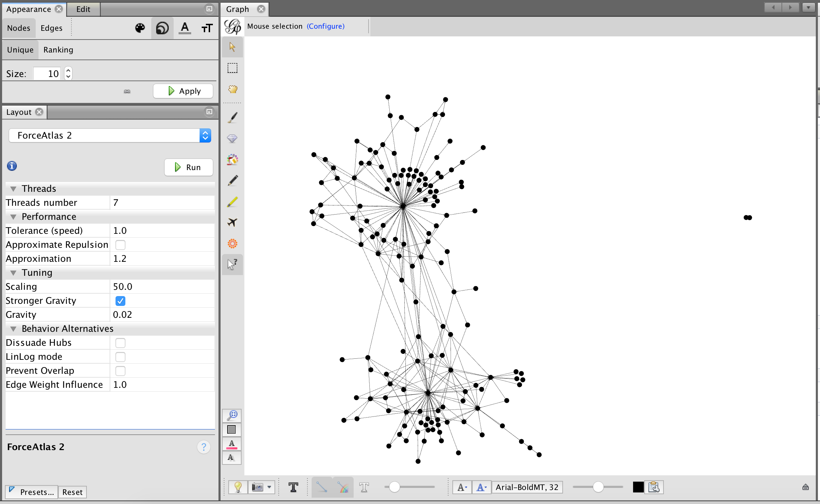Pick the Painter brush tool
Viewport: 820px width, 504px height.
(x=232, y=117)
